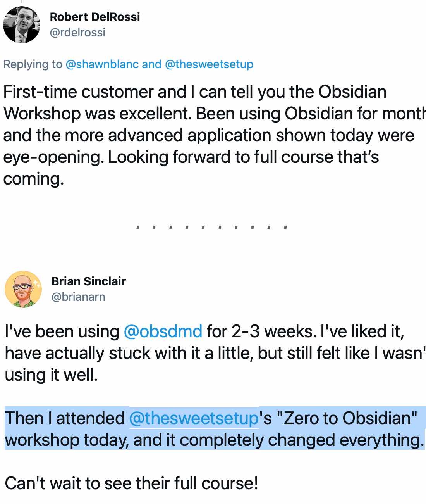Open Brian Sinclair's cartoon avatar
This screenshot has width=426, height=504.
click(23, 289)
